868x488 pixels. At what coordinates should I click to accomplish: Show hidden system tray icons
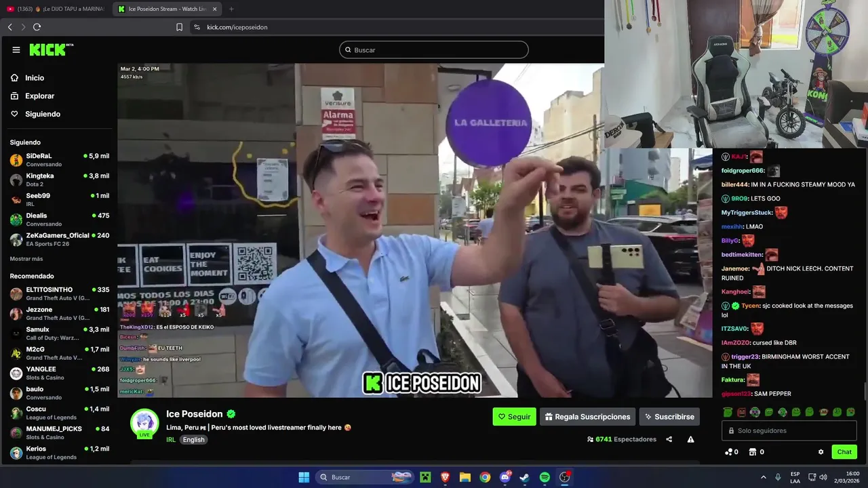763,477
